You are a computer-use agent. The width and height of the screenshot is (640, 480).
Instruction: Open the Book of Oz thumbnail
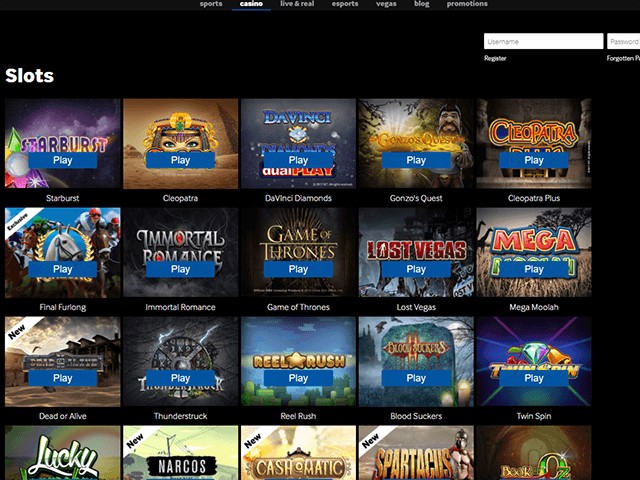534,453
